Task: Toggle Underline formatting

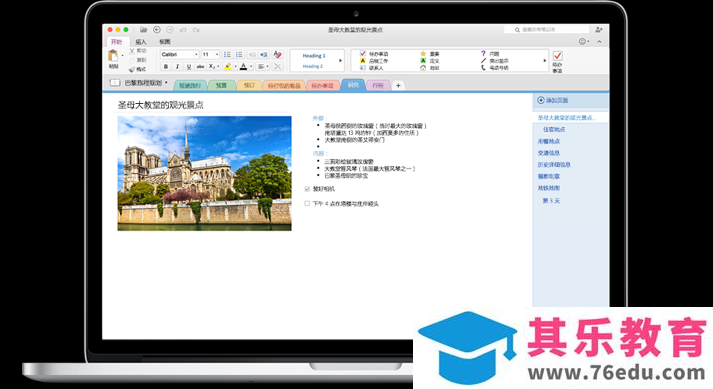Action: [189, 66]
